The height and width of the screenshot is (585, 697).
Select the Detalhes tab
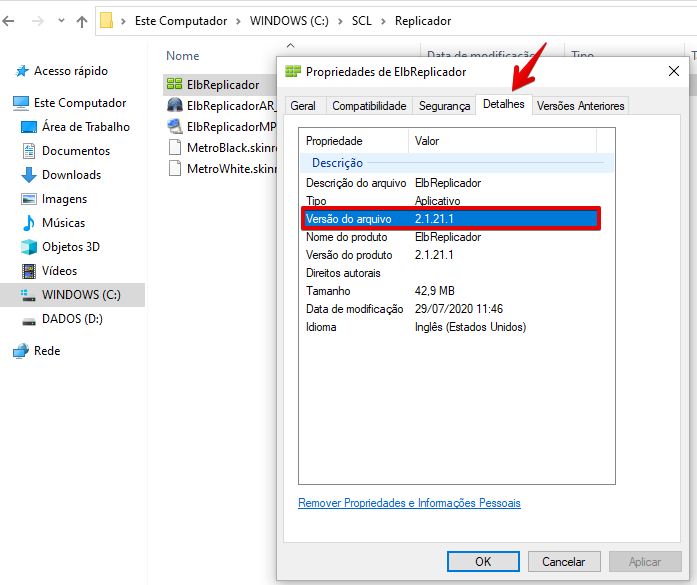coord(504,104)
